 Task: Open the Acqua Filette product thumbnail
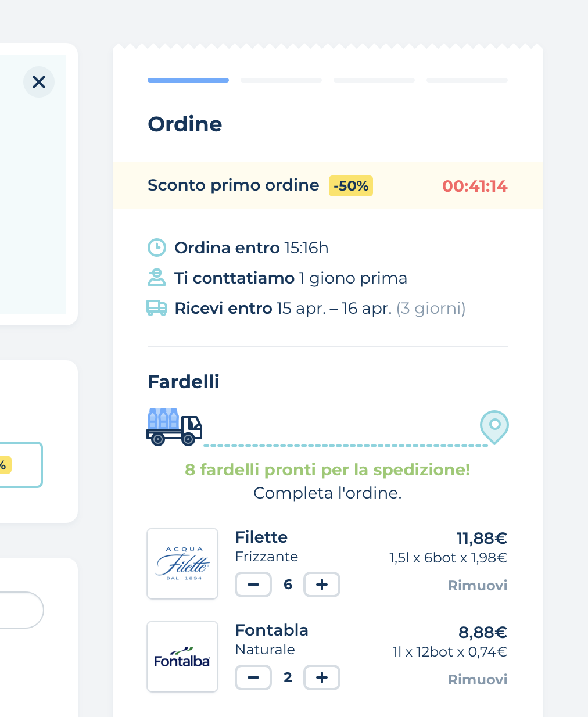[182, 564]
